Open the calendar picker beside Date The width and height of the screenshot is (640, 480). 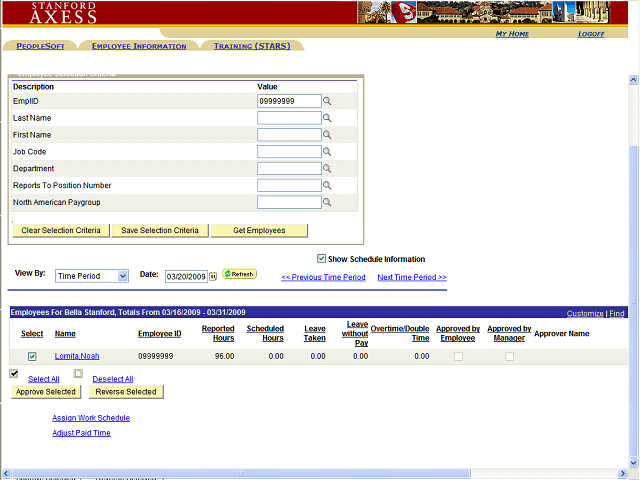(213, 276)
